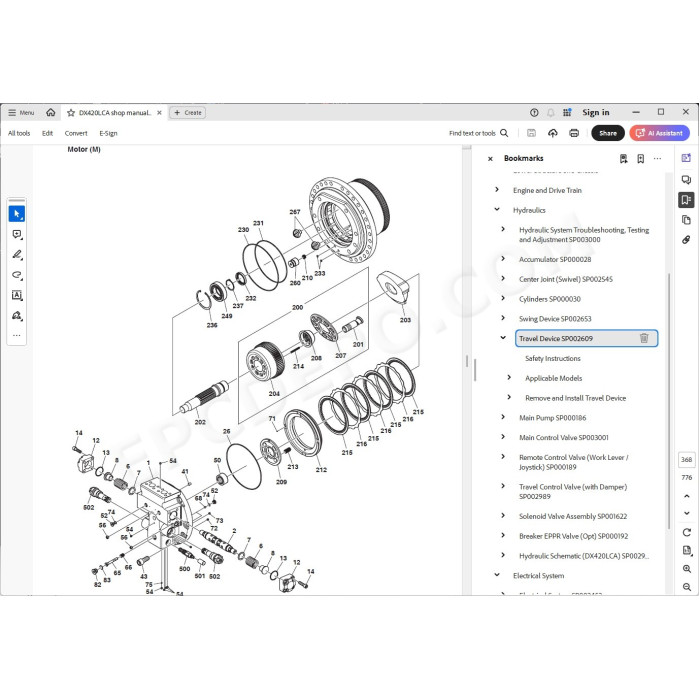
Task: Choose the Select arrow tool
Action: click(17, 214)
